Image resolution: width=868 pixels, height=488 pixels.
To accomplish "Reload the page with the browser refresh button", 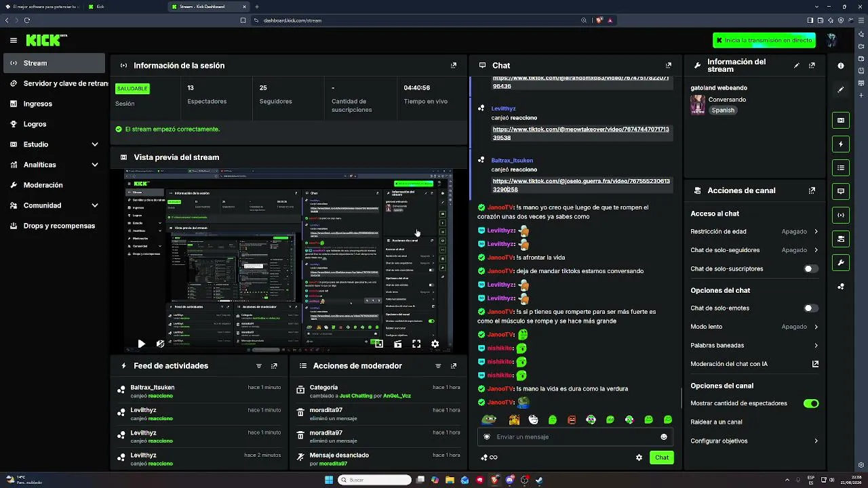I will coord(27,20).
